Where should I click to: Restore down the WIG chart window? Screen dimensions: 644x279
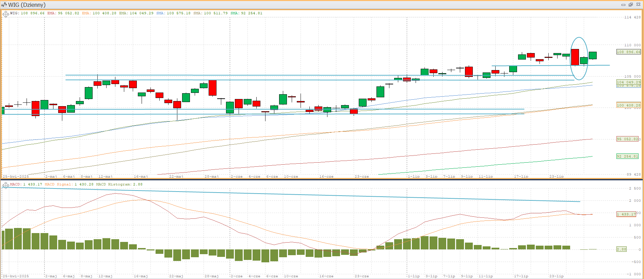tap(630, 5)
